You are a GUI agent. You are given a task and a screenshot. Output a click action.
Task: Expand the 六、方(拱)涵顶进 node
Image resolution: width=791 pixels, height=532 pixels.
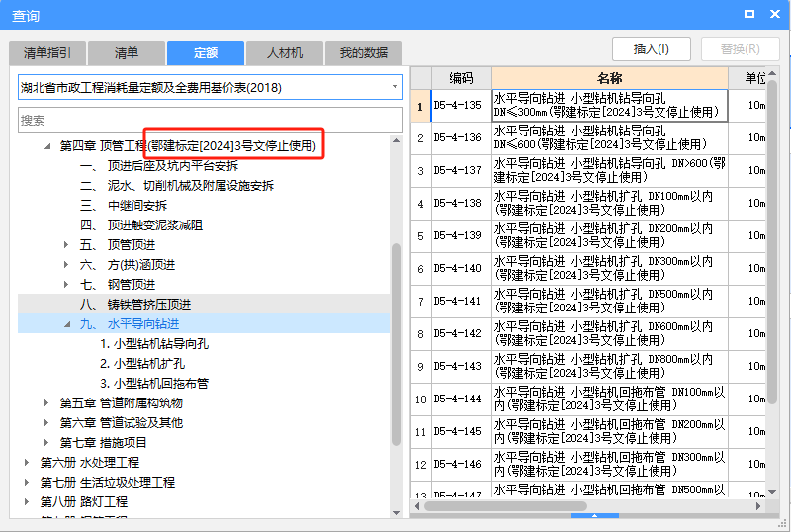pos(66,264)
